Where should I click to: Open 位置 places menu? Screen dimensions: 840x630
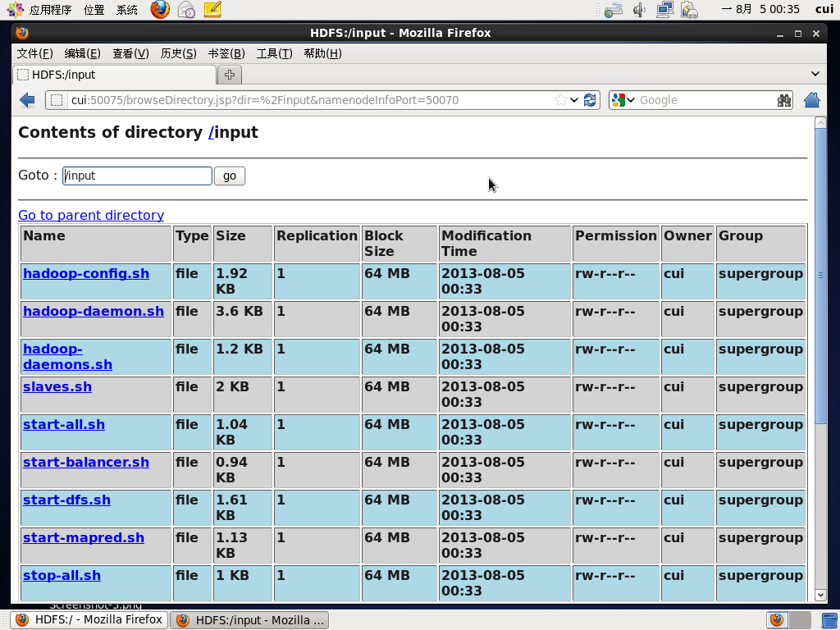pyautogui.click(x=94, y=10)
